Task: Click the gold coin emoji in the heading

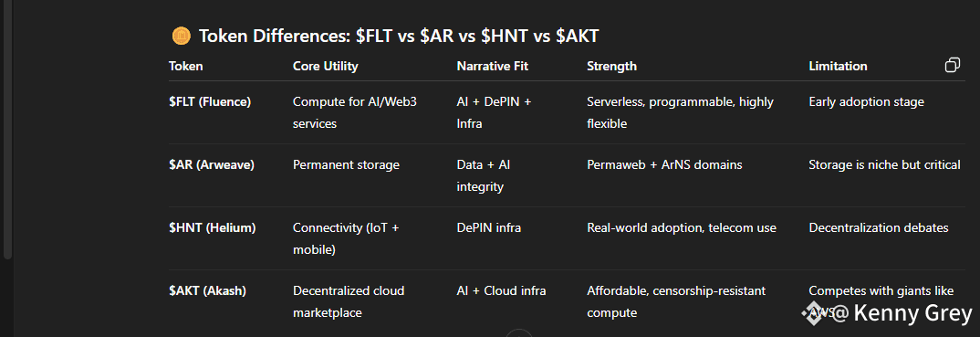Action: click(181, 37)
